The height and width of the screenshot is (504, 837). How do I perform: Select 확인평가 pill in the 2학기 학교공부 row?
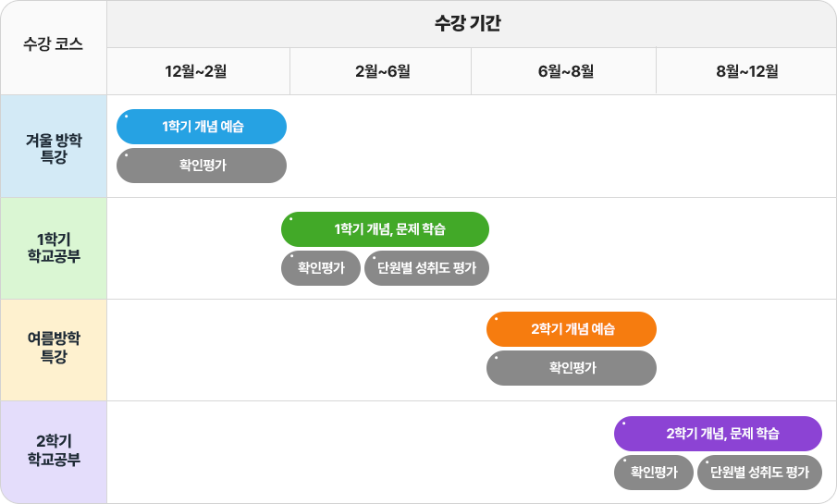tap(653, 473)
